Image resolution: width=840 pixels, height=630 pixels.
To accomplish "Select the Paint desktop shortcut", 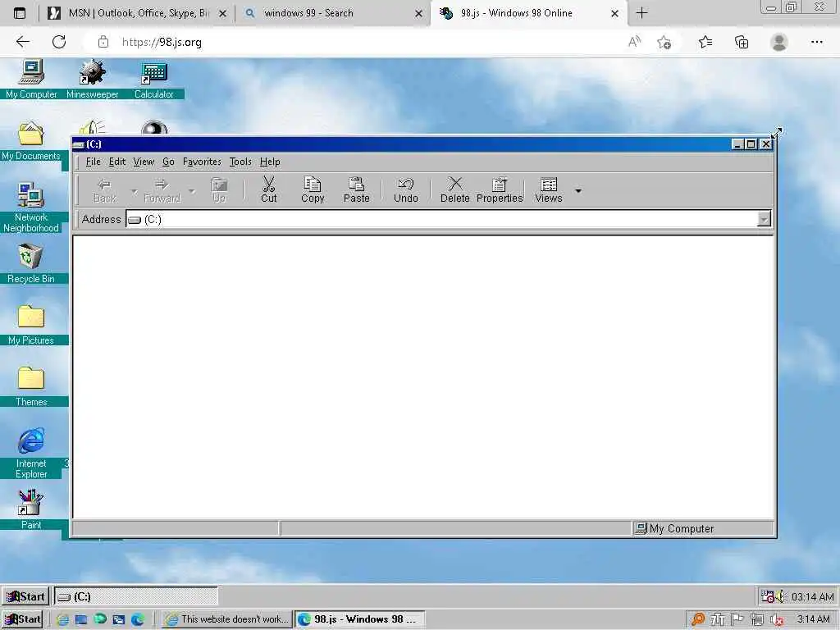I will (31, 510).
